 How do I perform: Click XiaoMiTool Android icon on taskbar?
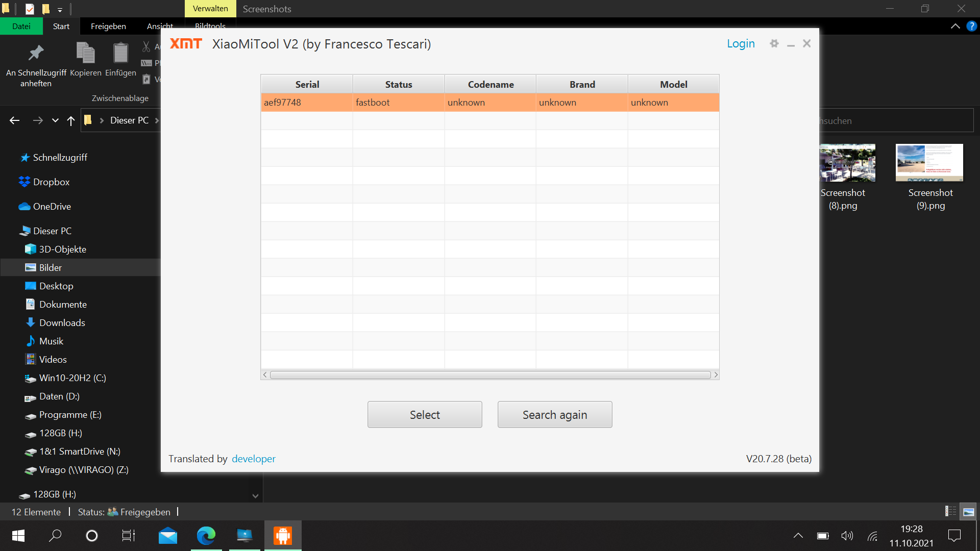pyautogui.click(x=283, y=536)
